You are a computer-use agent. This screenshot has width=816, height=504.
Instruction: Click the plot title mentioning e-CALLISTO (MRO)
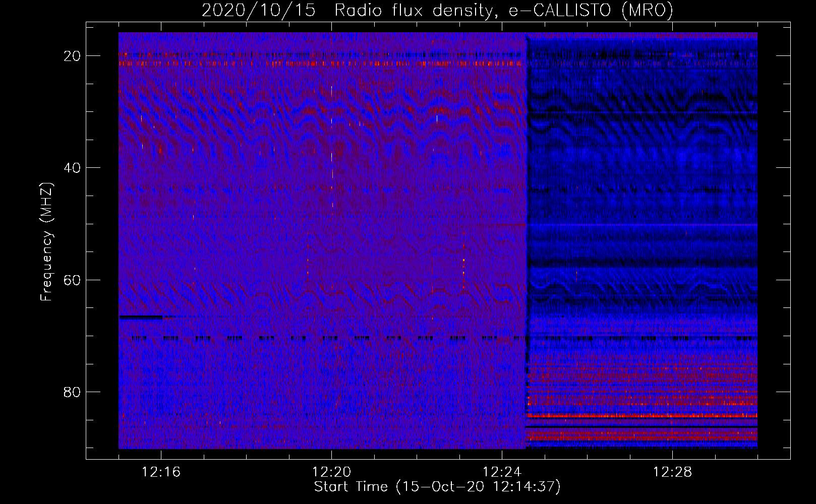437,11
